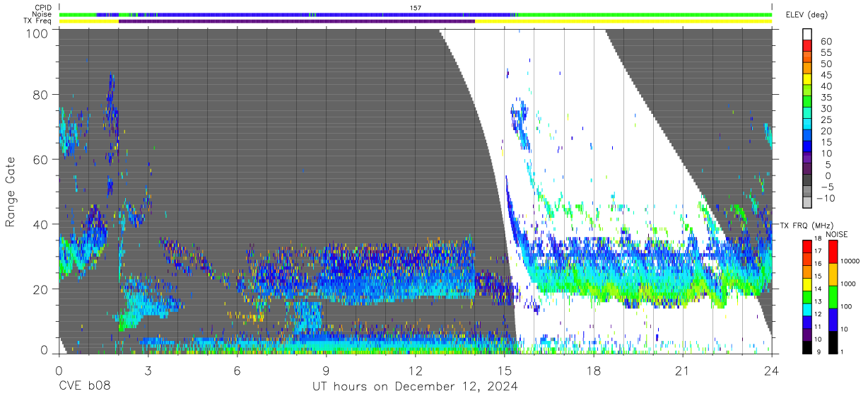Click the blue section of the Noise bar
The height and width of the screenshot is (401, 868).
(325, 15)
